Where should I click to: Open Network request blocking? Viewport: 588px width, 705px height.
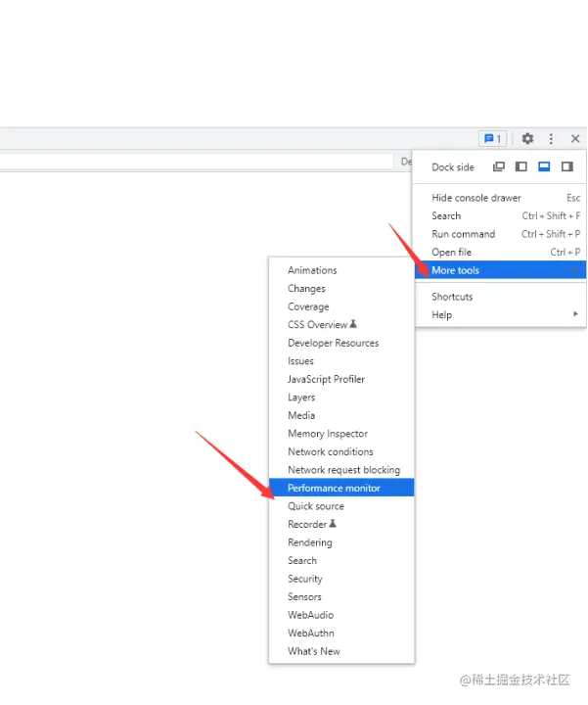pyautogui.click(x=341, y=470)
